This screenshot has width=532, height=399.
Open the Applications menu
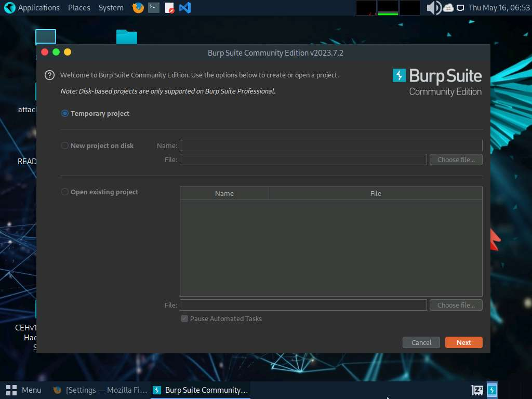[x=32, y=8]
